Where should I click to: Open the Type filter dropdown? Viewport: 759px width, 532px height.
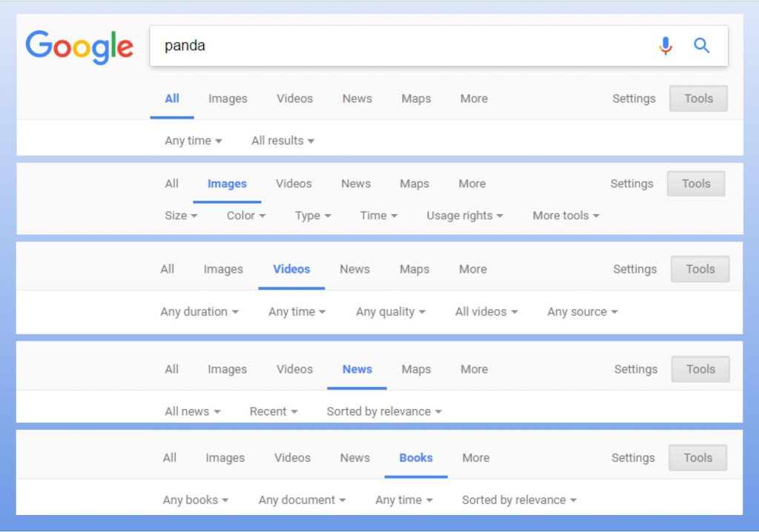click(x=314, y=216)
